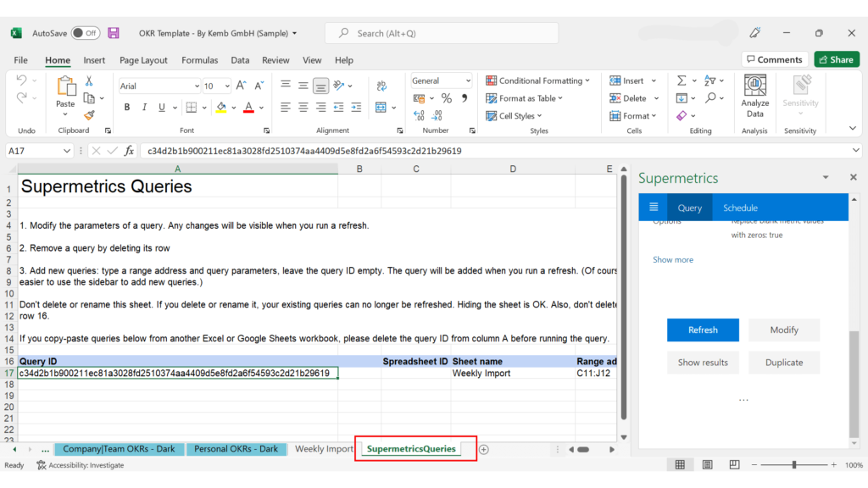Image resolution: width=868 pixels, height=488 pixels.
Task: Open the Comments button
Action: pos(775,59)
